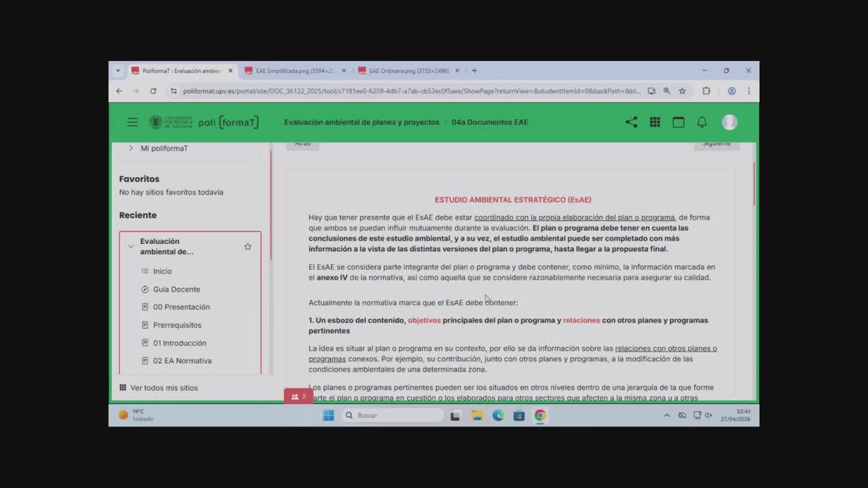This screenshot has height=488, width=868.
Task: Click the address bar URL field
Action: point(411,91)
